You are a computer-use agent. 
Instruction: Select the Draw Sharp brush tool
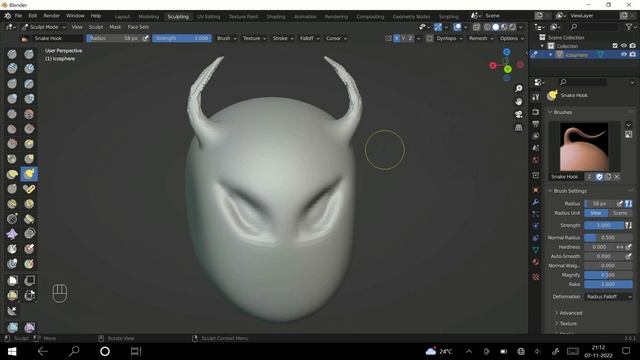pyautogui.click(x=29, y=54)
